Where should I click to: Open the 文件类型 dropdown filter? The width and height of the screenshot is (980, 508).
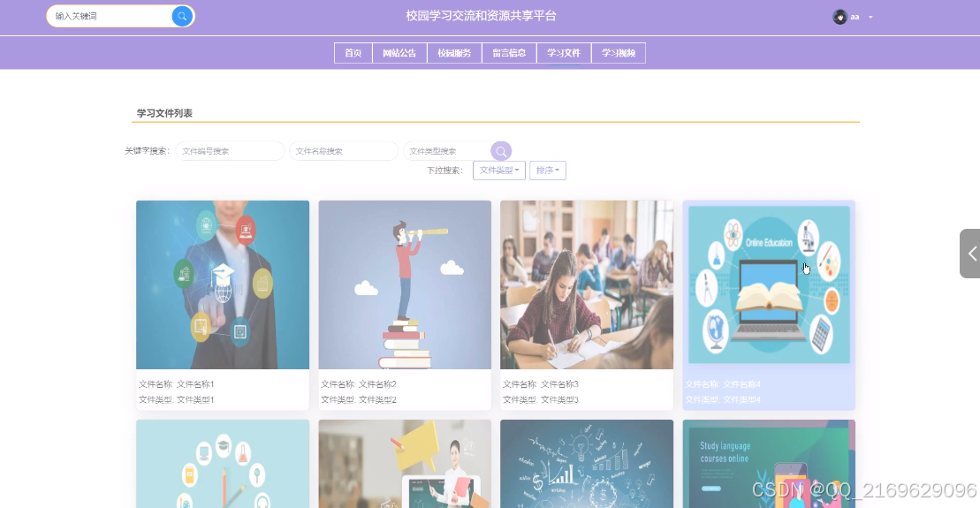pyautogui.click(x=498, y=170)
